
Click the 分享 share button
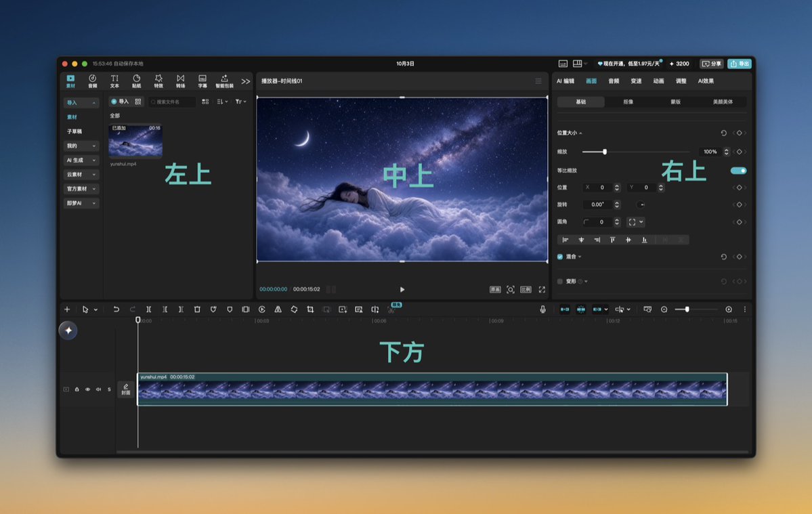(x=712, y=64)
